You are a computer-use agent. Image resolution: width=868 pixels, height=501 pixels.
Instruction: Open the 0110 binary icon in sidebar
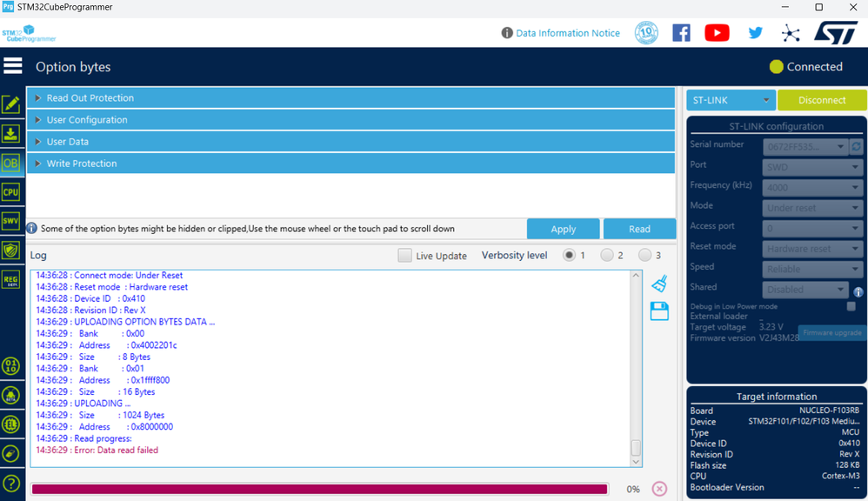10,366
